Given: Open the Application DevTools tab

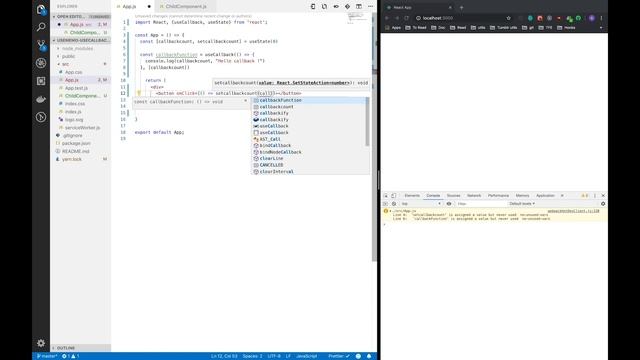Looking at the screenshot, I should (x=545, y=196).
